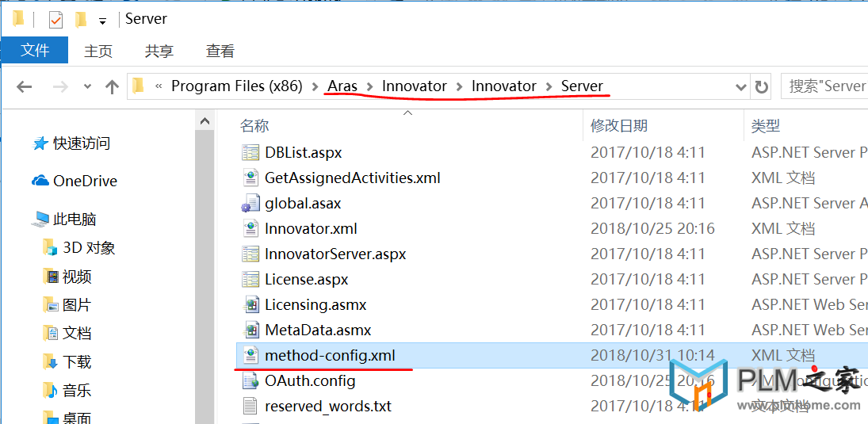Open the recent locations dropdown arrow
The image size is (868, 424).
87,87
